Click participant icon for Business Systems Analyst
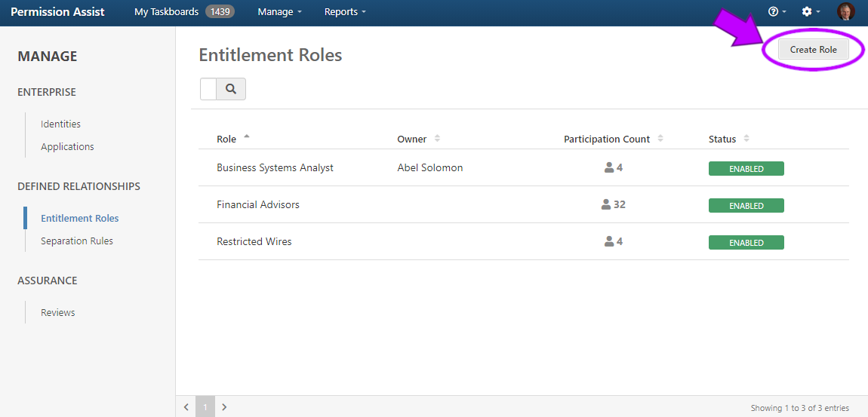The width and height of the screenshot is (868, 417). tap(609, 168)
